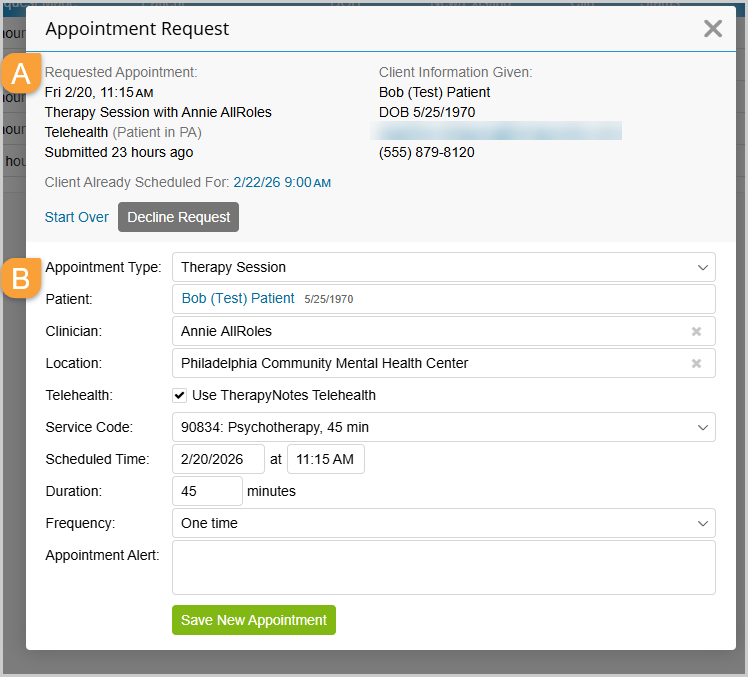Click the Fri 2/20, 11:15 AM text

point(99,92)
